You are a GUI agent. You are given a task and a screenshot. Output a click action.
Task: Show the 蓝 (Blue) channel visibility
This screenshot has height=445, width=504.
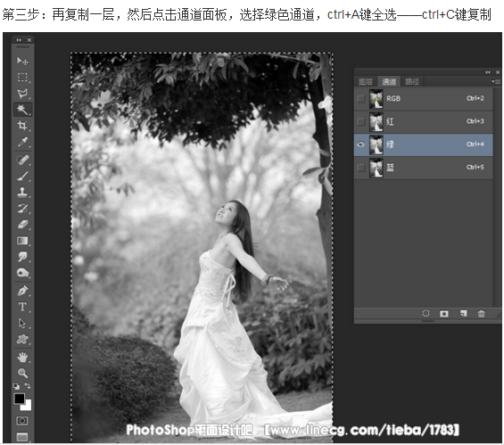(x=361, y=168)
